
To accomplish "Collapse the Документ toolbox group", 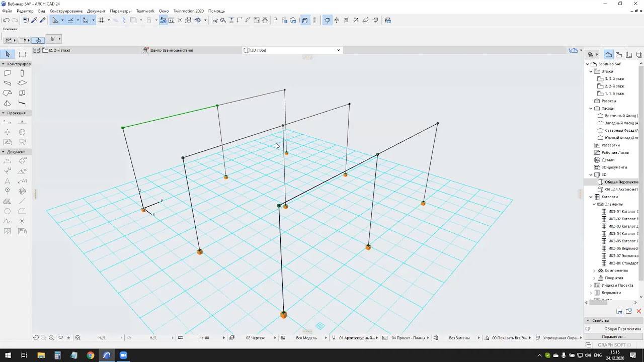I will pyautogui.click(x=3, y=151).
